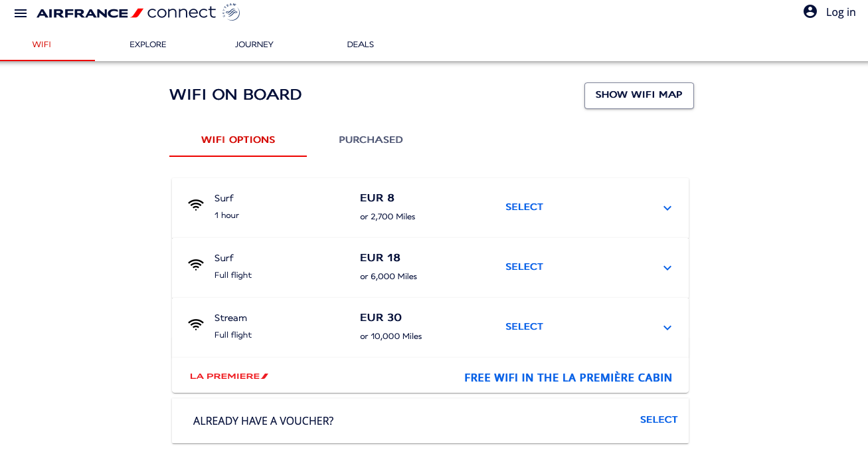Click Select for Already Have a Voucher

click(x=658, y=419)
